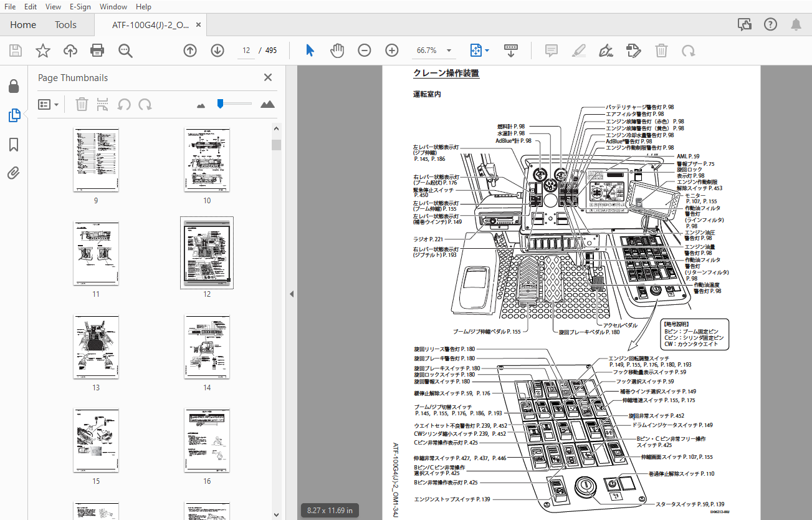Click the print pages icon in thumbnails panel
This screenshot has height=520, width=812.
tap(103, 104)
